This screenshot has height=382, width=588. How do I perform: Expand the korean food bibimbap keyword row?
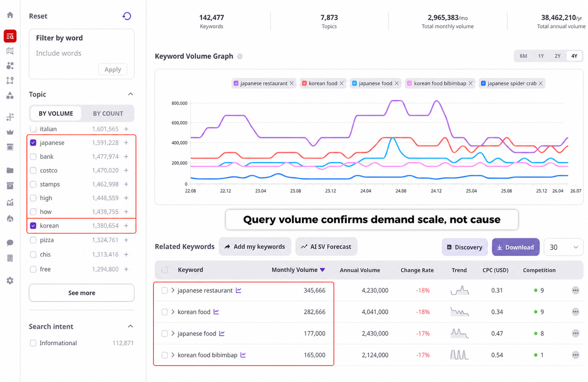click(x=173, y=355)
